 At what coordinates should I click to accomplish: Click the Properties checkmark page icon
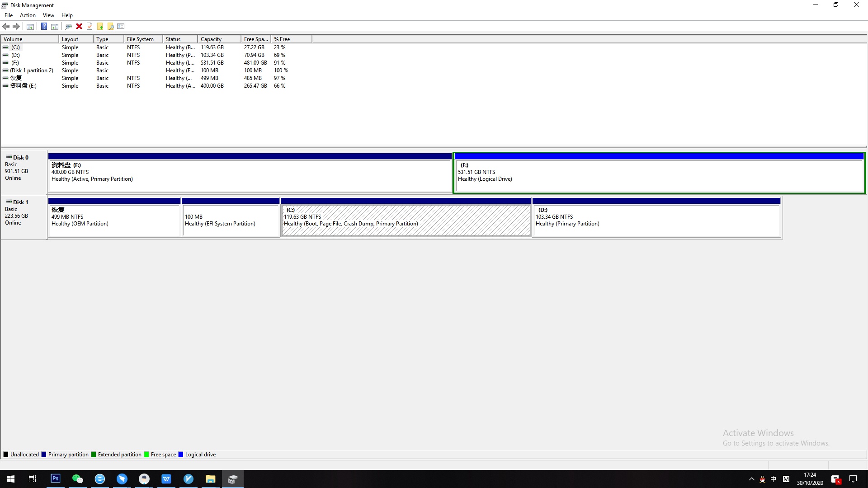point(90,26)
